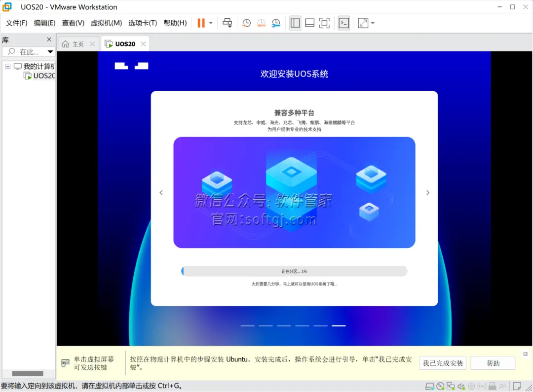This screenshot has width=533, height=392.
Task: Toggle the console view toolbar button
Action: point(343,23)
